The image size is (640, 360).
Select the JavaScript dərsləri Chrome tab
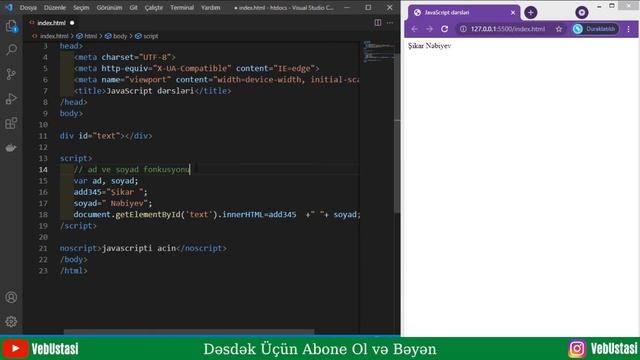(x=464, y=13)
